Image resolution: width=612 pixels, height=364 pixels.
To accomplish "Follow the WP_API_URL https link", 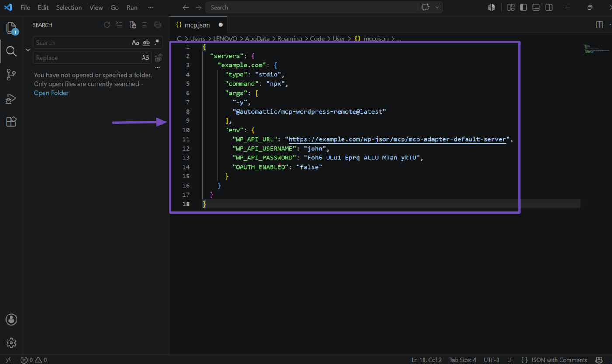I will click(x=397, y=139).
